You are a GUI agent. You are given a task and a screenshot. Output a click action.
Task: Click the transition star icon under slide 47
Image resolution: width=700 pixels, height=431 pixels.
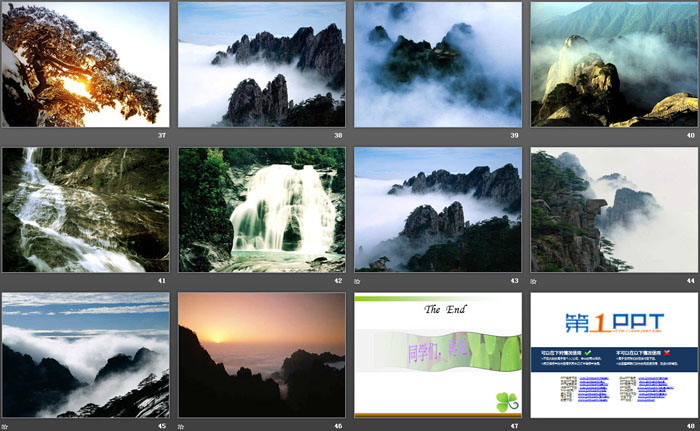click(x=359, y=424)
